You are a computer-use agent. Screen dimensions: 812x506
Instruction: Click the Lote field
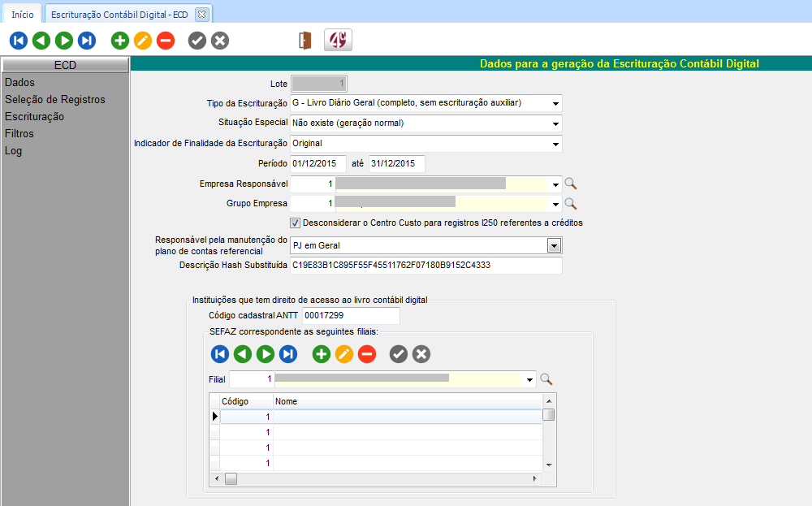tap(319, 84)
